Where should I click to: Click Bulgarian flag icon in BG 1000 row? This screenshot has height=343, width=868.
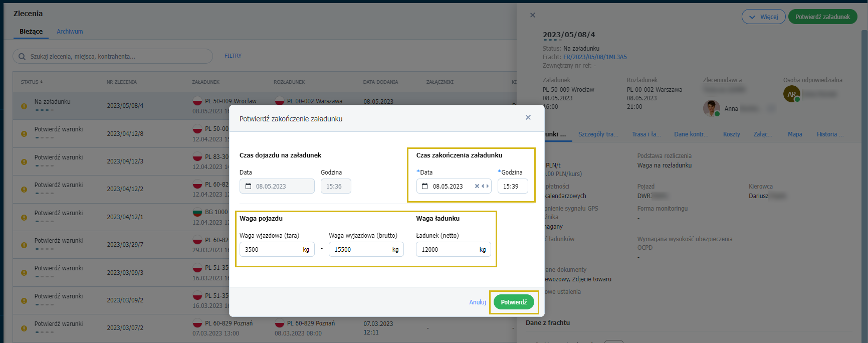coord(197,212)
